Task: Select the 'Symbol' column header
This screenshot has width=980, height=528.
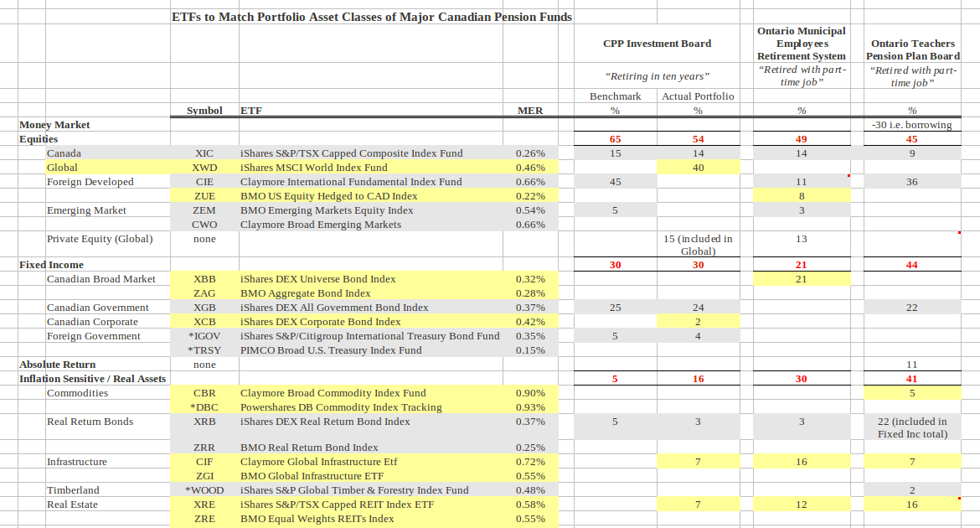Action: click(204, 110)
